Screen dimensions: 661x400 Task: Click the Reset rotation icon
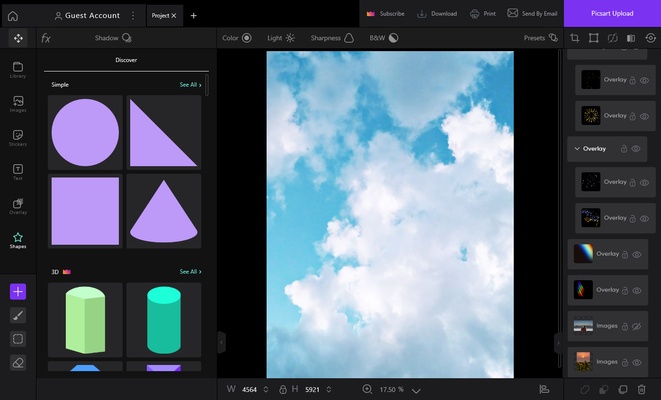coord(650,38)
